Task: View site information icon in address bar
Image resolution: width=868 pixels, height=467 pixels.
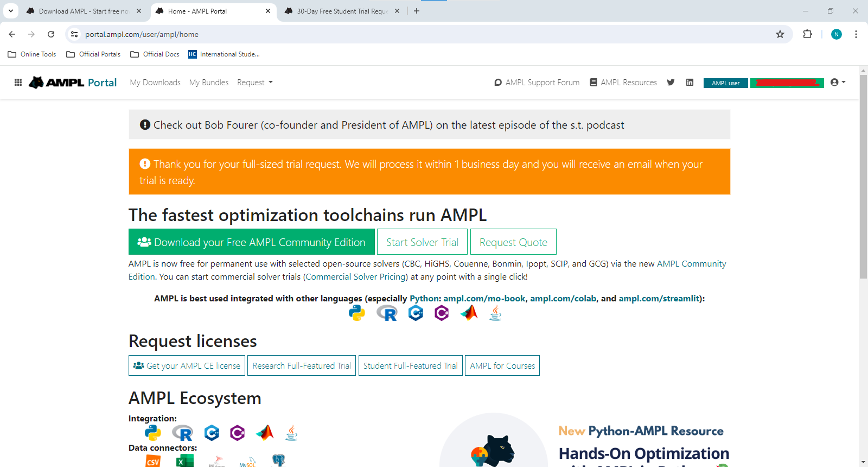Action: point(74,34)
